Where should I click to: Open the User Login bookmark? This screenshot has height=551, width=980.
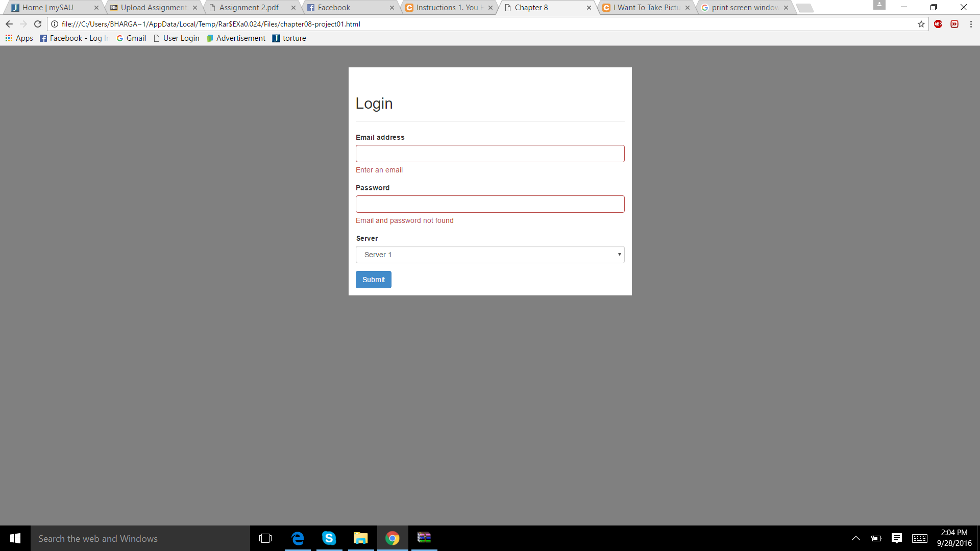[176, 38]
